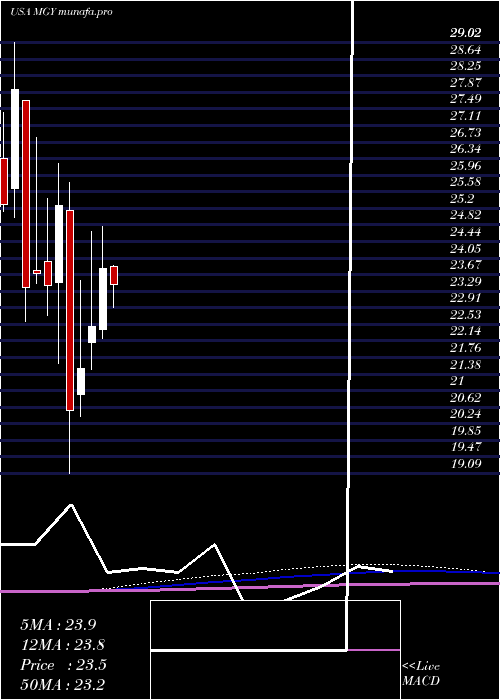Click the magenta 50MA line in the lower panel

250,587
